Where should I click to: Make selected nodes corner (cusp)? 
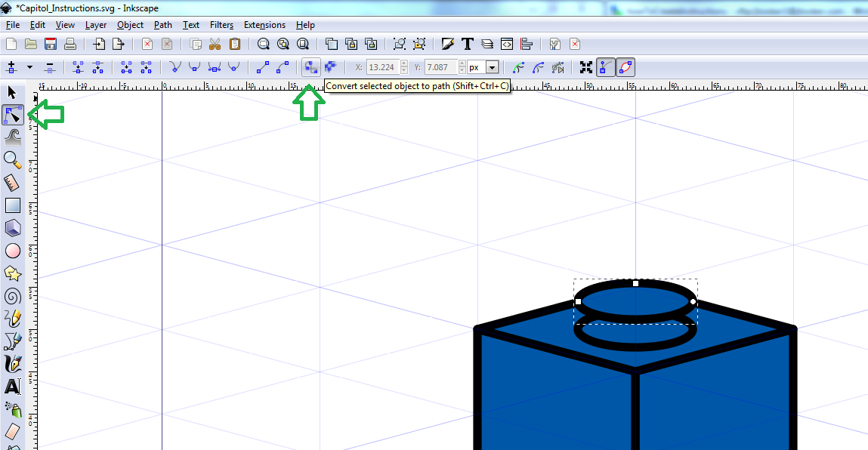(x=175, y=67)
